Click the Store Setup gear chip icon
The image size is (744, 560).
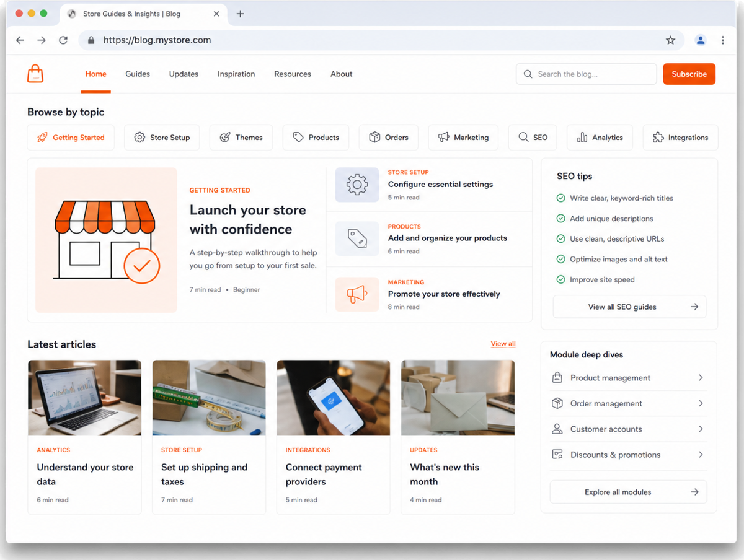[x=139, y=138]
